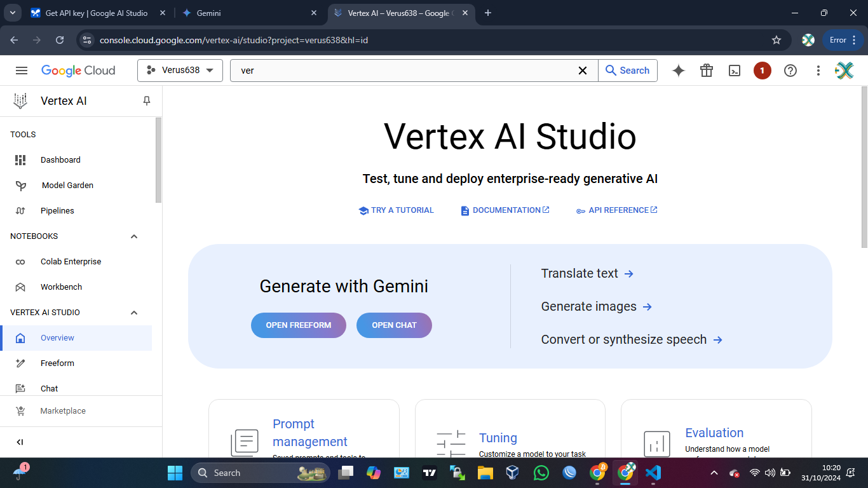Image resolution: width=868 pixels, height=488 pixels.
Task: Collapse the Notebooks section
Action: point(134,236)
